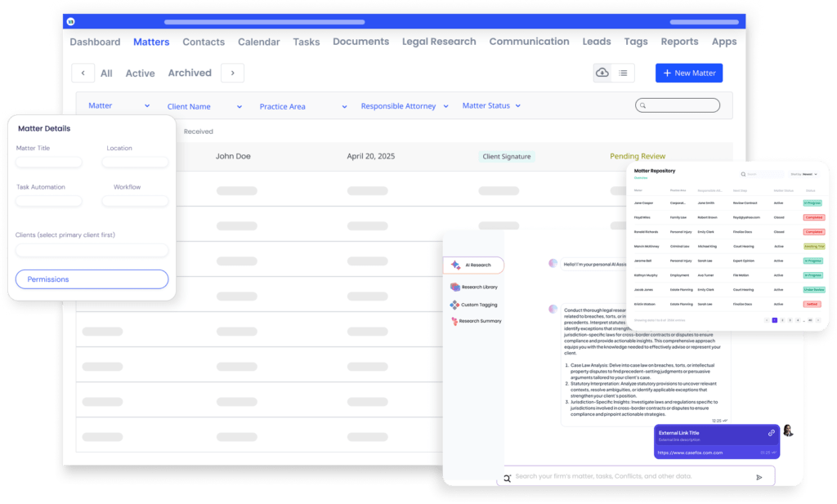This screenshot has width=837, height=504.
Task: Switch to list view using the list icon
Action: pyautogui.click(x=624, y=73)
